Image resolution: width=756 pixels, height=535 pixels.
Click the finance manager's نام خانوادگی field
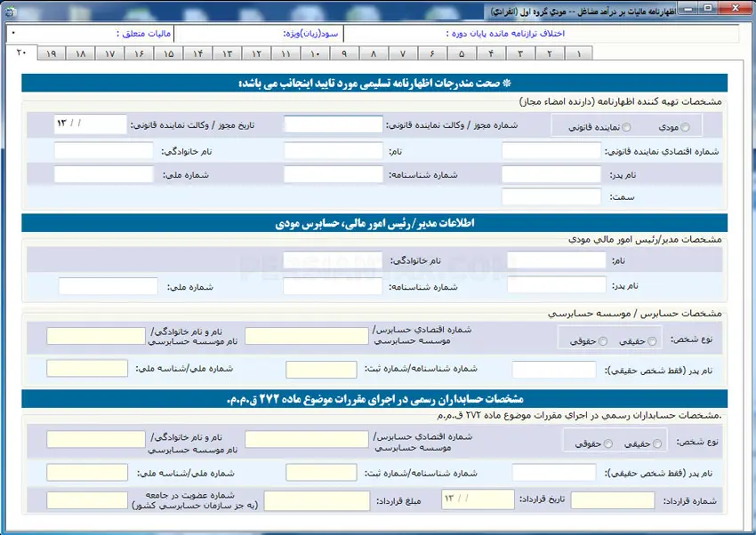coord(333,260)
